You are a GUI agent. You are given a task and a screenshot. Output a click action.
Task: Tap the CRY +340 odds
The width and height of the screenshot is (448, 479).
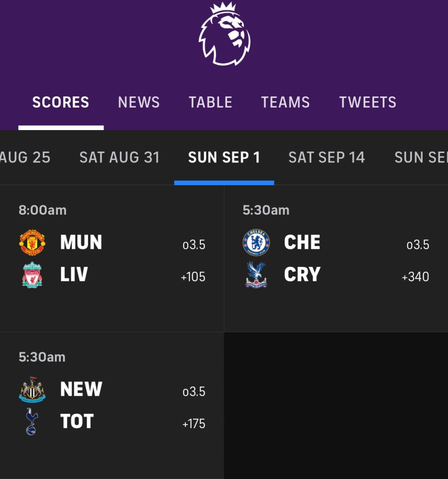(415, 277)
